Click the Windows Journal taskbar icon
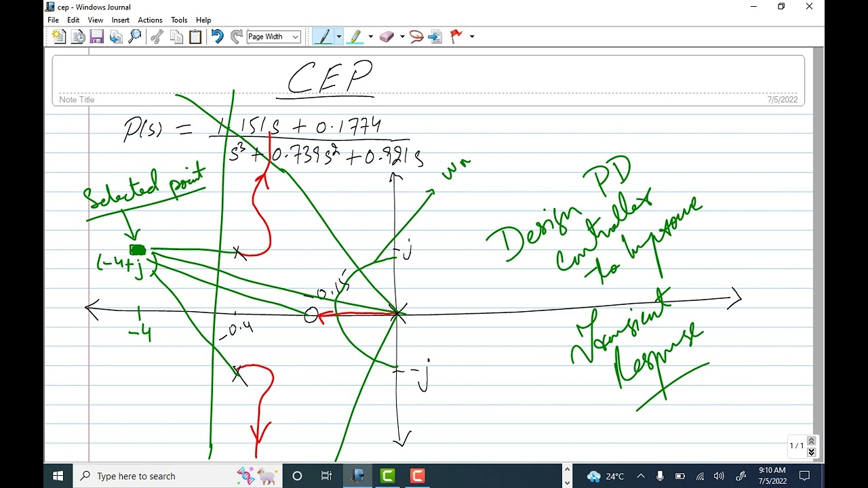 (x=357, y=476)
